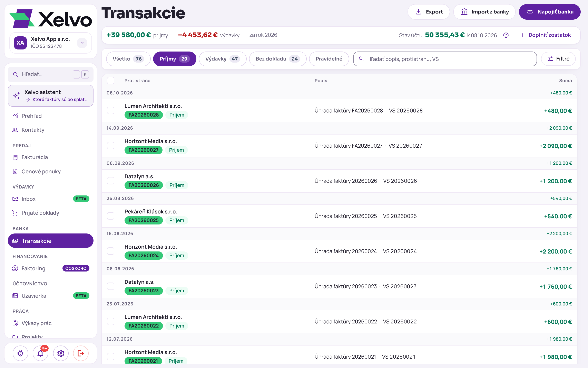Viewport: 588px width, 368px height.
Task: Open settings gear in sidebar footer
Action: click(x=61, y=353)
